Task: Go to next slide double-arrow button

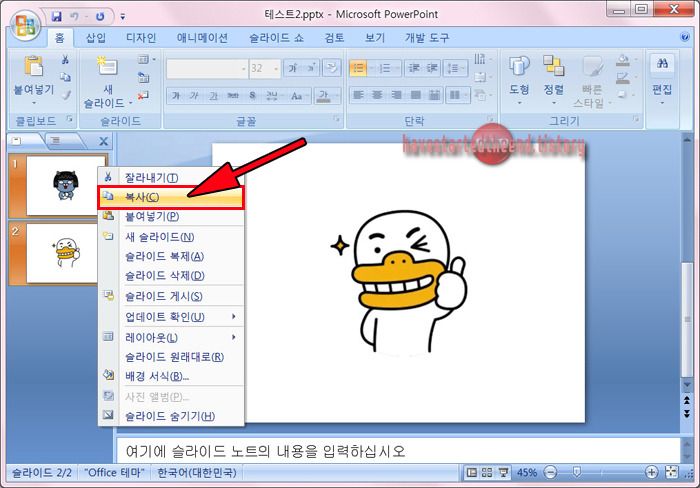Action: click(687, 413)
